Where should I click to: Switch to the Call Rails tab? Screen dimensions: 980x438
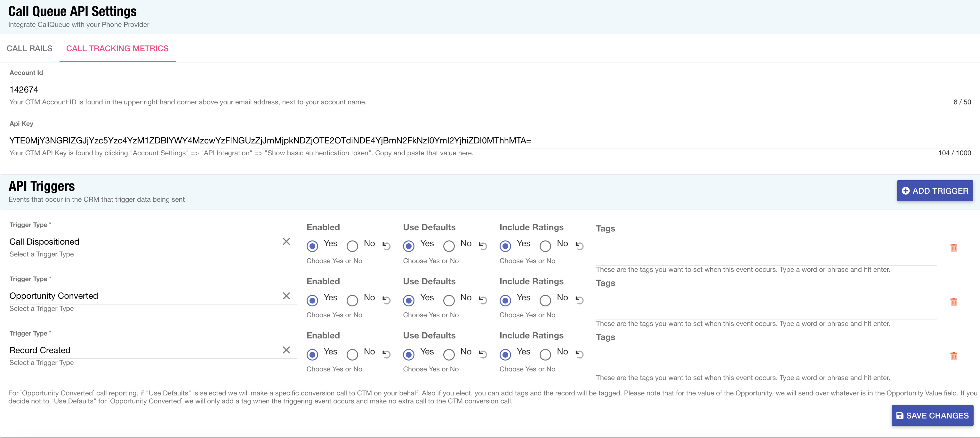29,48
